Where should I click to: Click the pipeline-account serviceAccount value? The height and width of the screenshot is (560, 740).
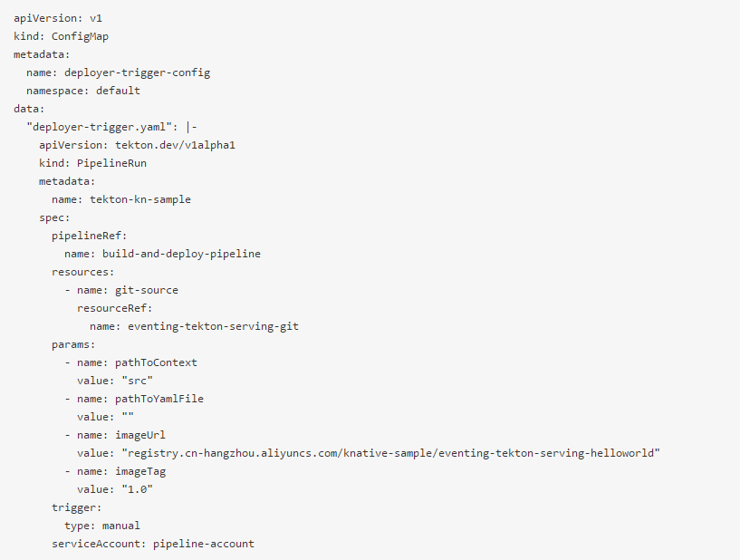[x=203, y=544]
